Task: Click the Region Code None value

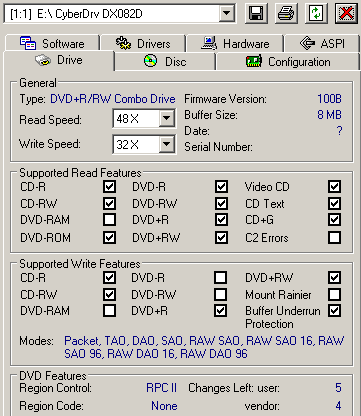Action: click(164, 406)
